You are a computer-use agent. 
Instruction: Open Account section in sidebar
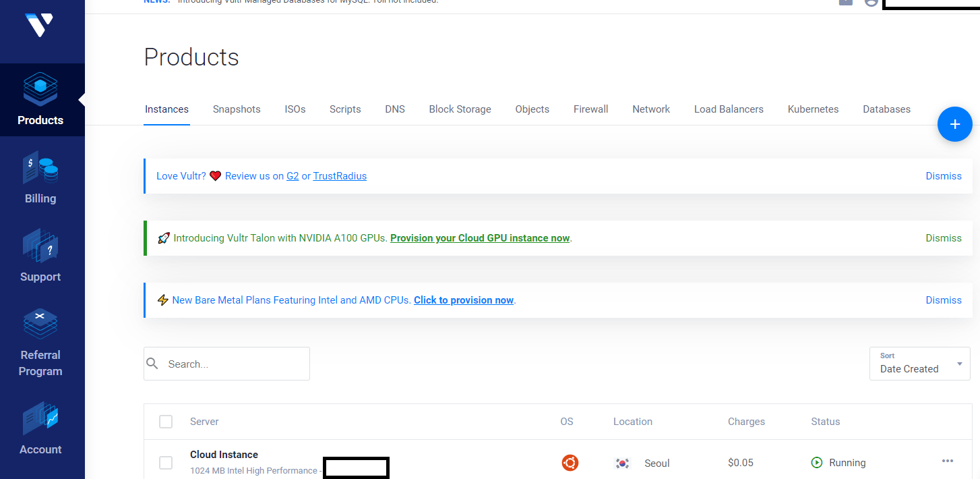pyautogui.click(x=40, y=429)
